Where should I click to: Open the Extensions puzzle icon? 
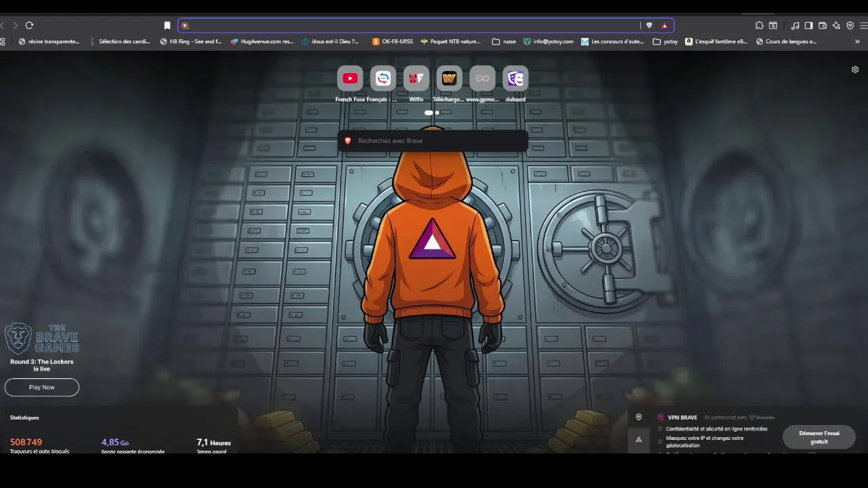pos(759,25)
